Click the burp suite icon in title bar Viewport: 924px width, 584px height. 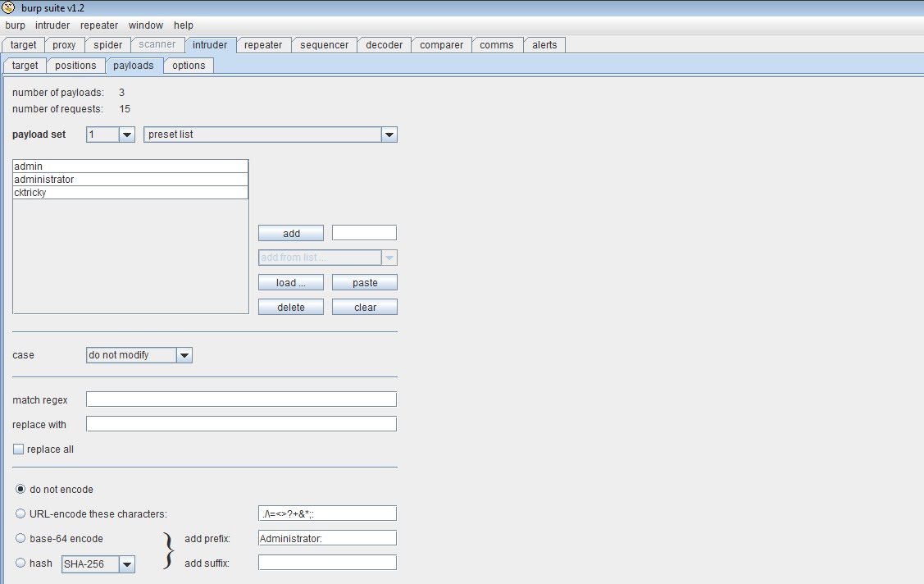coord(8,7)
